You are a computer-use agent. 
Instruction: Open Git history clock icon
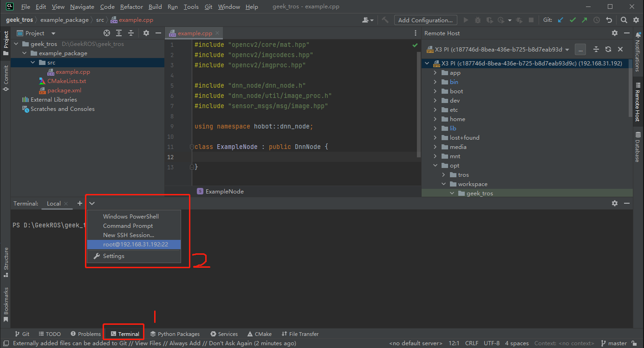[597, 20]
